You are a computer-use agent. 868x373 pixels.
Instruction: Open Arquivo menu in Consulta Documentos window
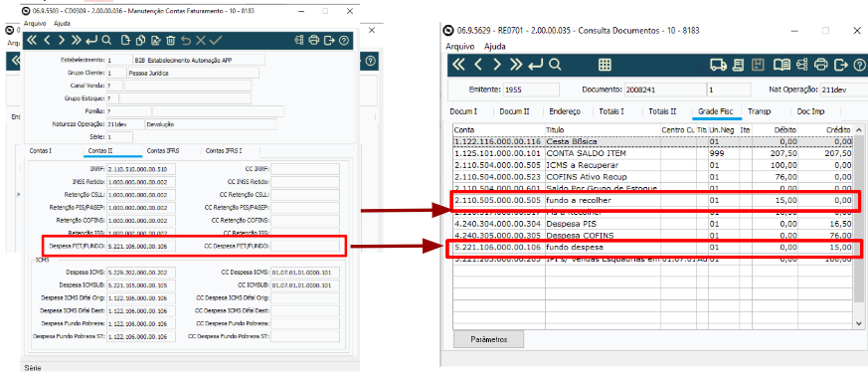pos(460,47)
